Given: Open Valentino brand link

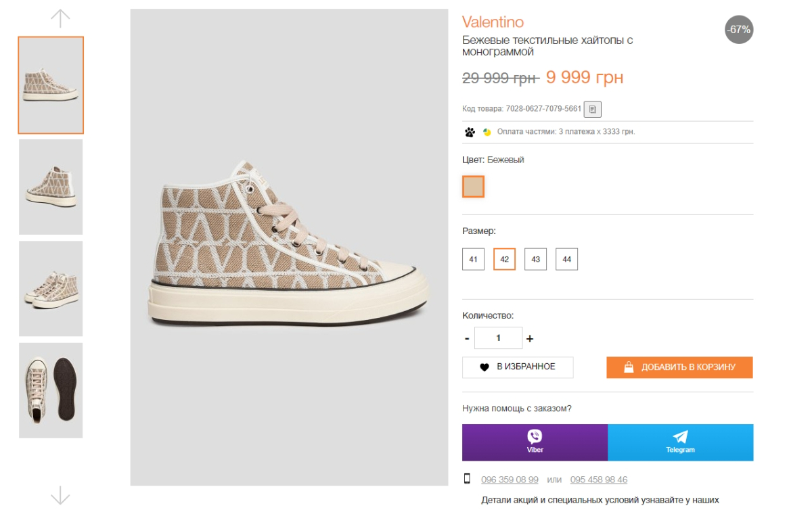Looking at the screenshot, I should coord(493,22).
